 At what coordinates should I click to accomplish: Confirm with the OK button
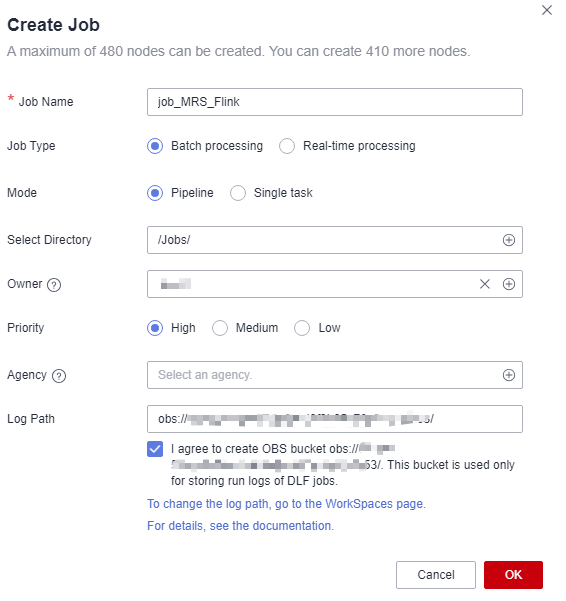513,575
